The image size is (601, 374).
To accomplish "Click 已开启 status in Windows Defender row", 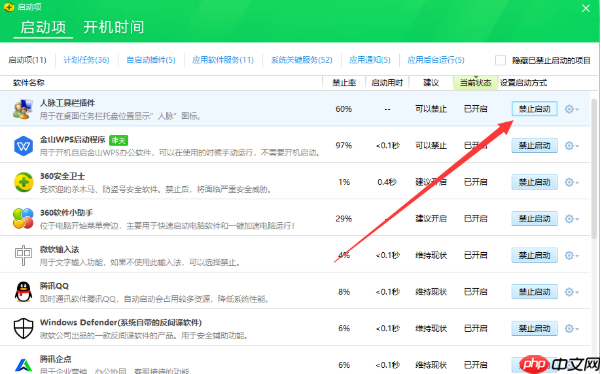I will 476,328.
